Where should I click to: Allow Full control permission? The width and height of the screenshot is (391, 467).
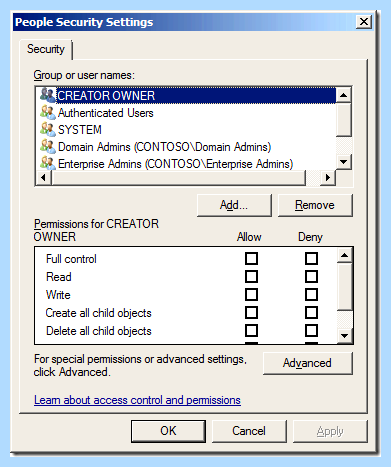click(251, 258)
